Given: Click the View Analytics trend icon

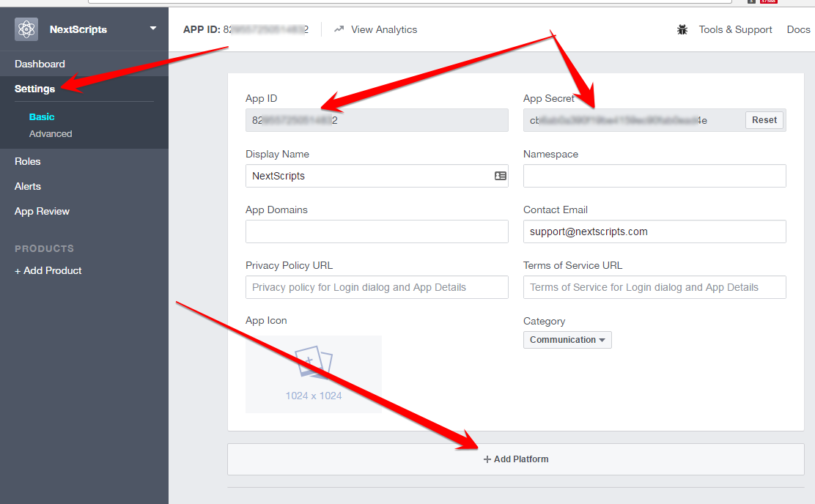Looking at the screenshot, I should pos(339,29).
